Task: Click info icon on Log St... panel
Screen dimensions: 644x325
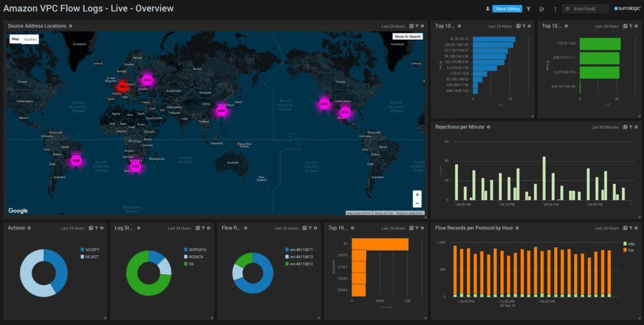Action: (208, 228)
